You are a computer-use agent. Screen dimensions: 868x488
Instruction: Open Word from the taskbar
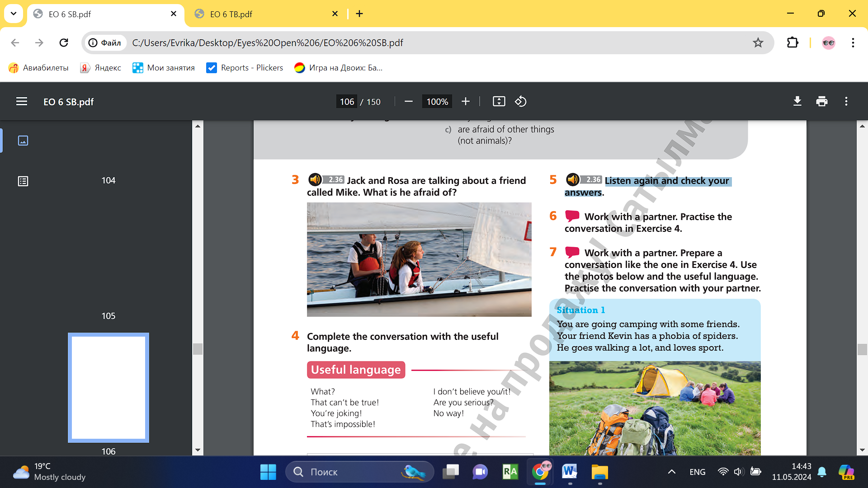570,472
